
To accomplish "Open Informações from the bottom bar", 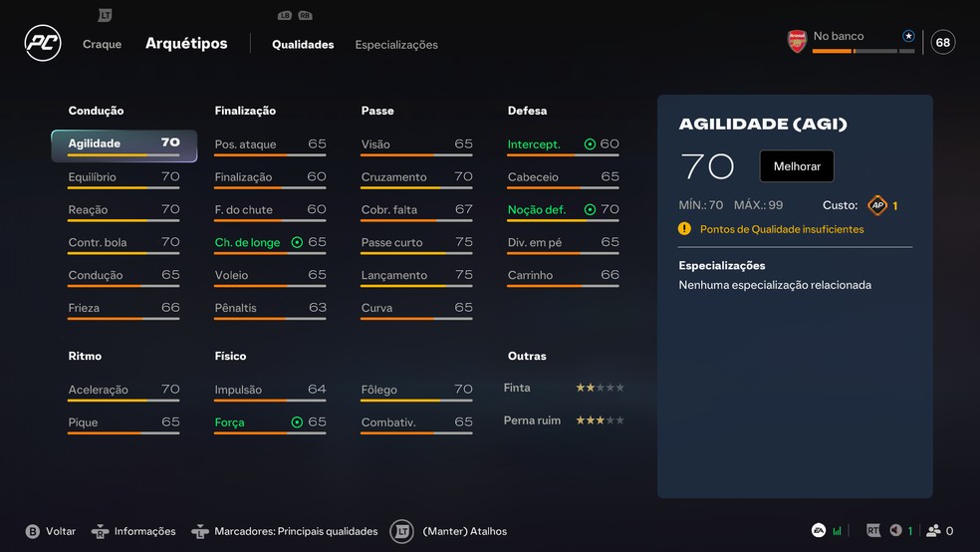I will point(145,531).
